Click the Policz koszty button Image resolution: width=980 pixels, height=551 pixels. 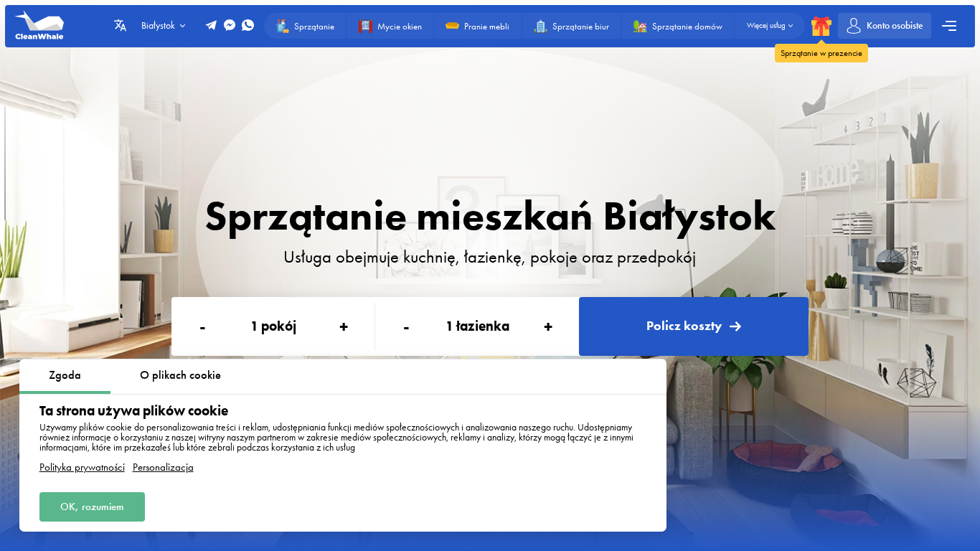tap(694, 326)
